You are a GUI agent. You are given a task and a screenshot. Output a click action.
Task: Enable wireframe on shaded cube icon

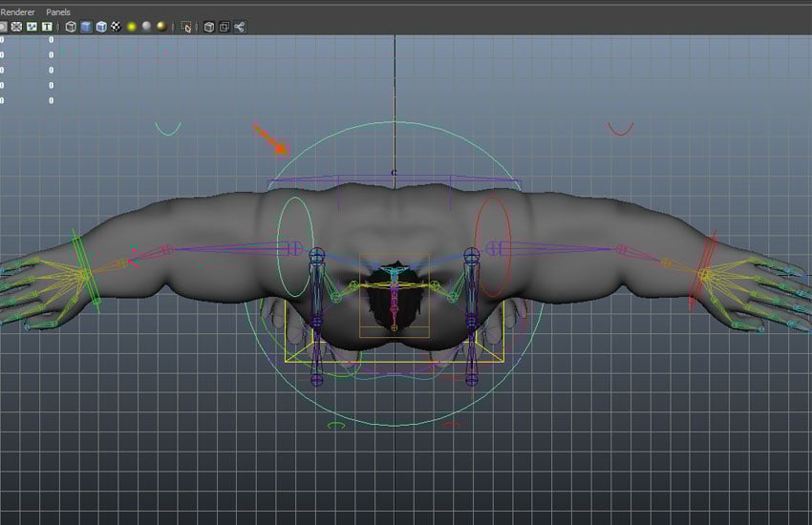coord(101,27)
